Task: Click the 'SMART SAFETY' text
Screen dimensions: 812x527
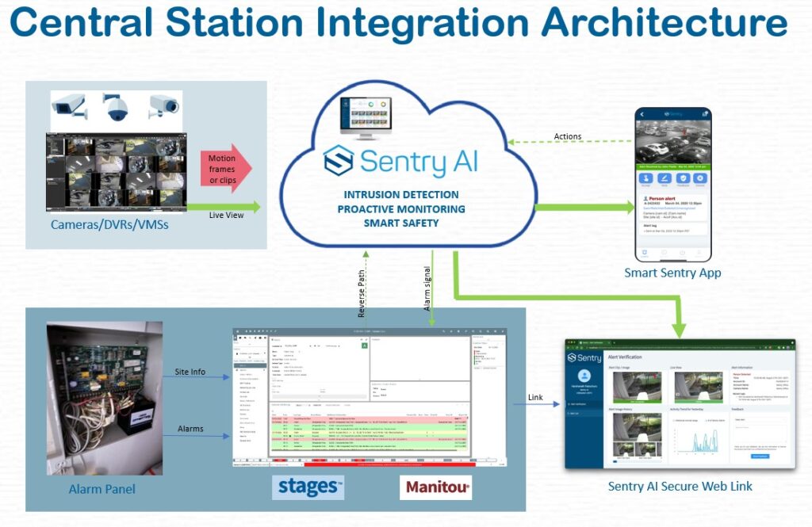Action: click(x=401, y=223)
